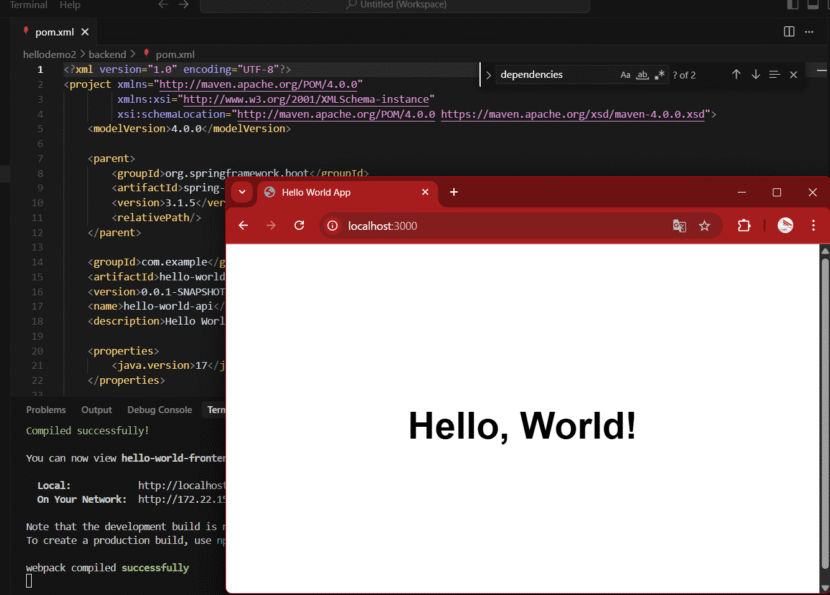Open the Help menu
This screenshot has height=595, width=830.
(70, 5)
